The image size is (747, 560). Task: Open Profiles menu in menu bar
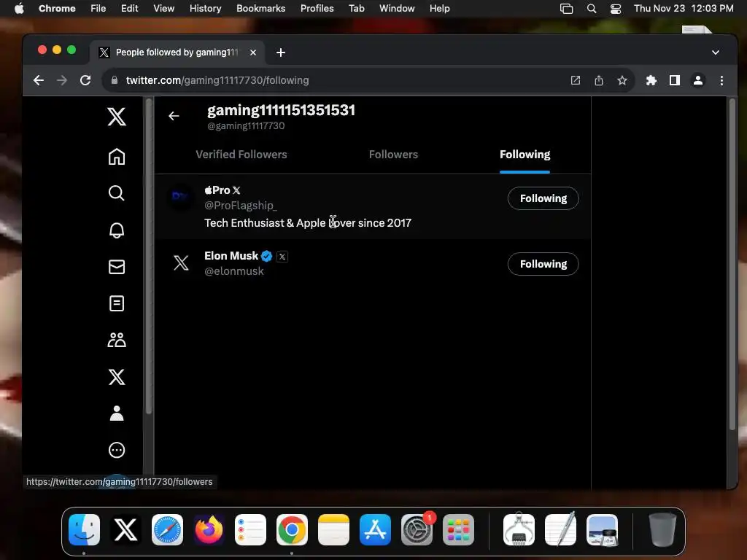pos(317,9)
